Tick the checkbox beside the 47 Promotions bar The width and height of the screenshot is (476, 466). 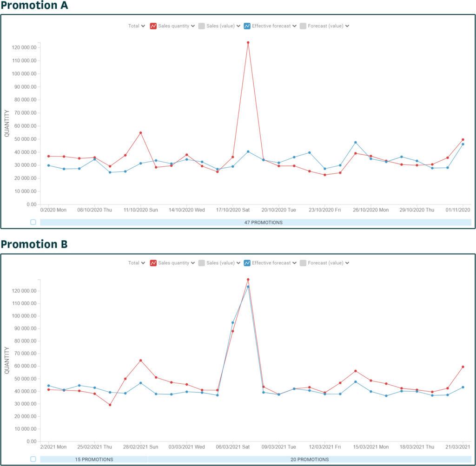click(x=33, y=222)
